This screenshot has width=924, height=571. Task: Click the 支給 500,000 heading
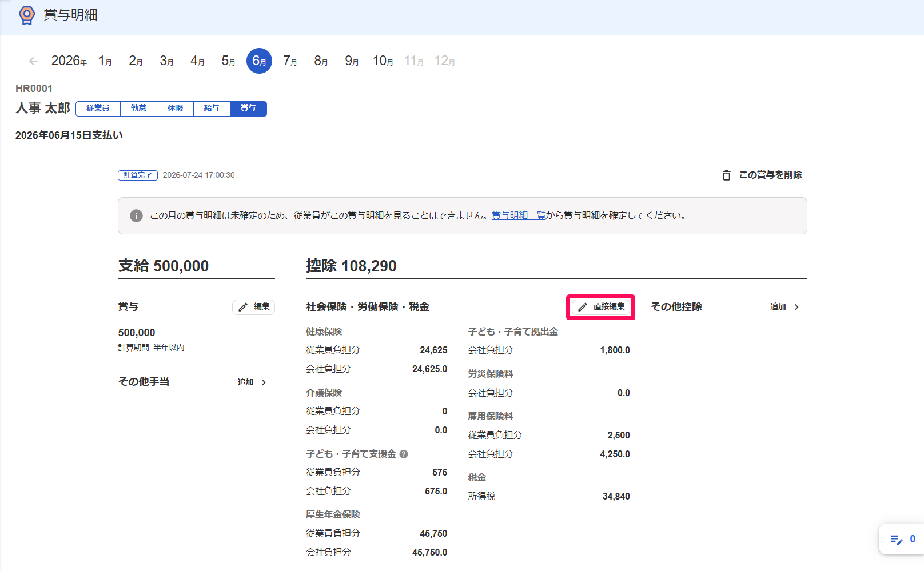pos(164,266)
